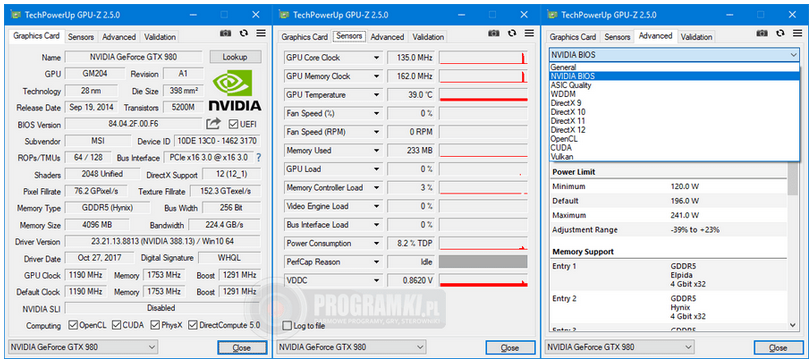
Task: Collapse the NVIDIA BIOS dropdown in the Advanced window
Action: click(x=794, y=54)
